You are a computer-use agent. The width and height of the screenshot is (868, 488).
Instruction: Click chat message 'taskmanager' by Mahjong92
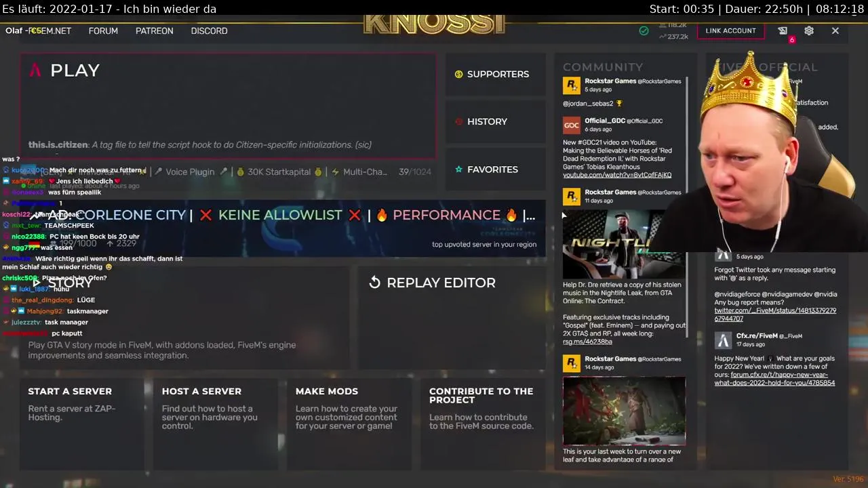click(87, 311)
